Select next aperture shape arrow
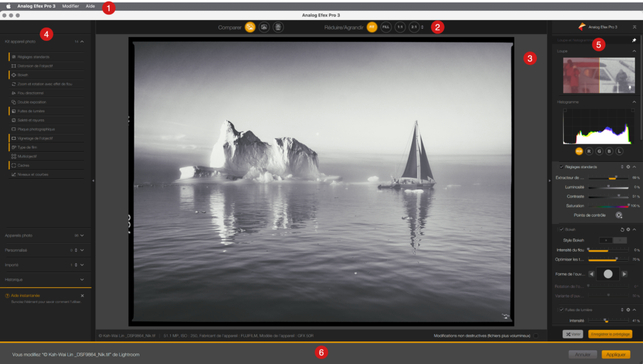Screen dimensions: 643x364 624,274
